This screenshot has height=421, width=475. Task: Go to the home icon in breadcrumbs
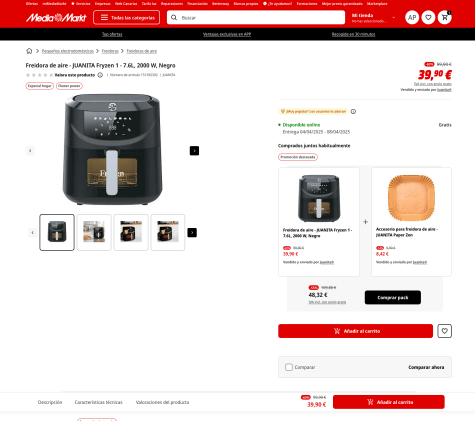point(29,51)
